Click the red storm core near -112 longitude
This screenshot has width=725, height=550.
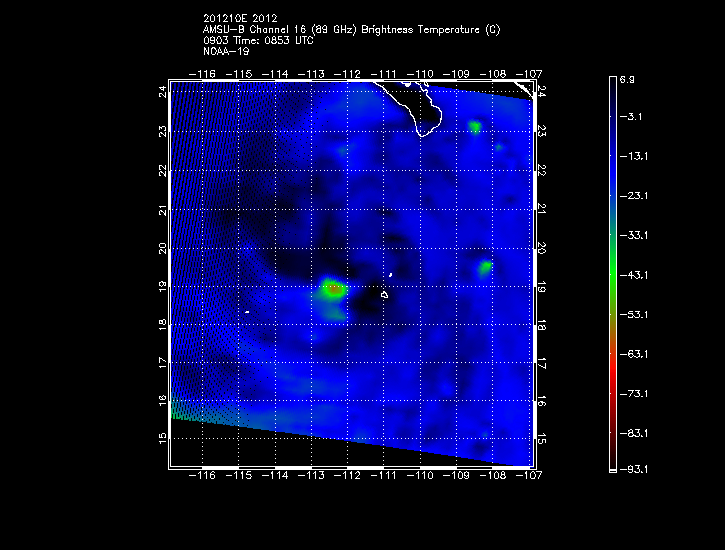click(333, 289)
